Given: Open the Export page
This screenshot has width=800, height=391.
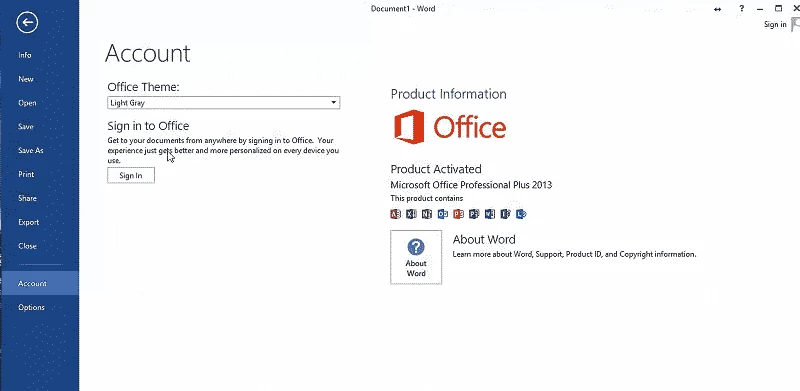Looking at the screenshot, I should pyautogui.click(x=29, y=222).
